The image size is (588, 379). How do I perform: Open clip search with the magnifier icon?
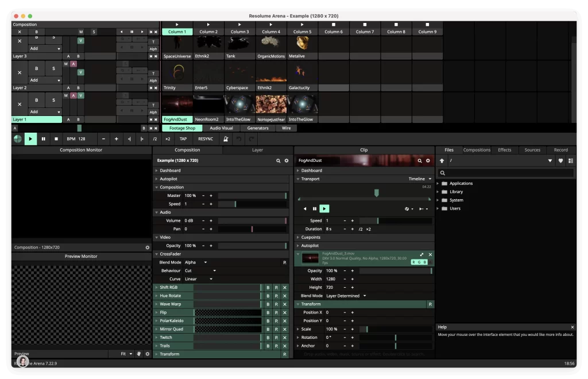[x=419, y=161]
